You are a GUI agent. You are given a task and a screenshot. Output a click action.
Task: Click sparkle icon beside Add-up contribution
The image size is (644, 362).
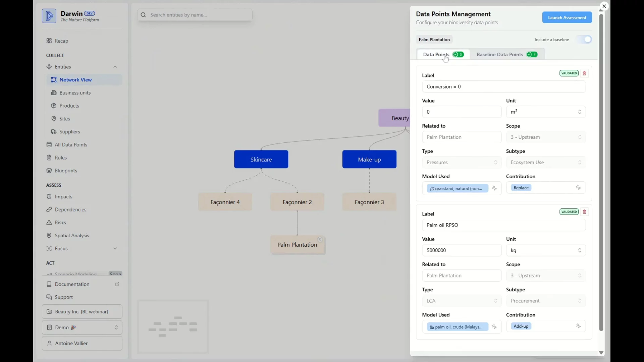coord(578,326)
